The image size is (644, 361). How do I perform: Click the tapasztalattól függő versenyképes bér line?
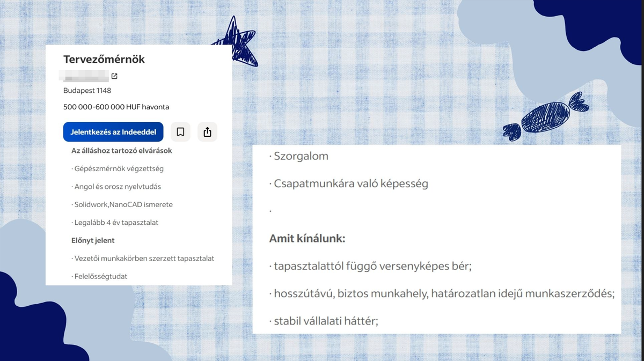click(x=370, y=266)
